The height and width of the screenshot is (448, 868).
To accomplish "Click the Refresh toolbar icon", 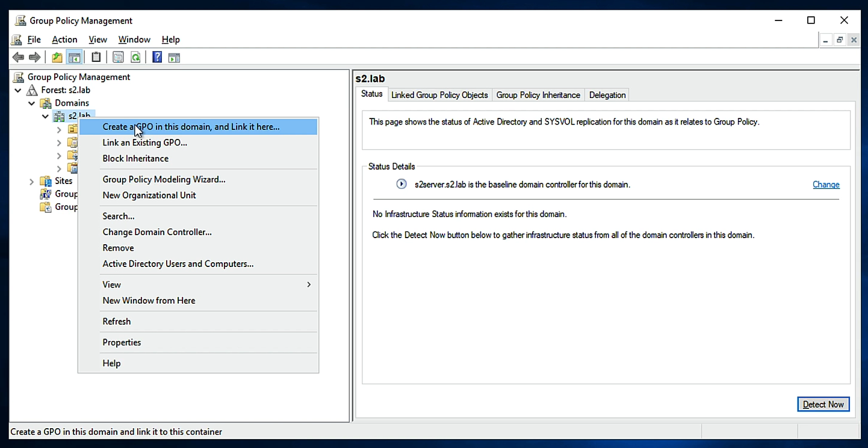I will pos(135,58).
